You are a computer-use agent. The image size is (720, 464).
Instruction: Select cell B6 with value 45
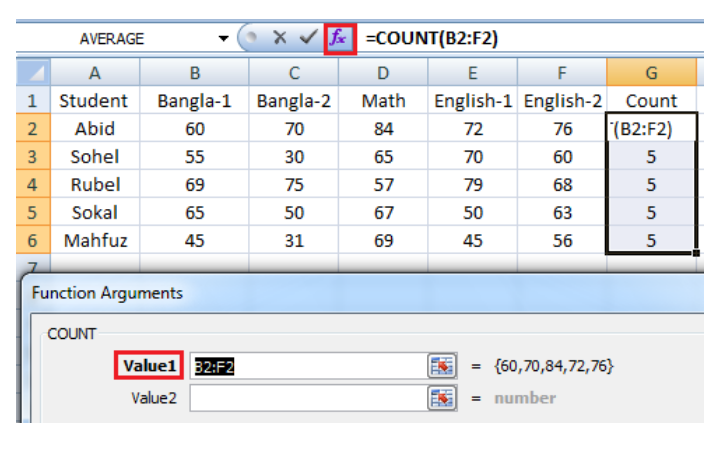pos(195,241)
